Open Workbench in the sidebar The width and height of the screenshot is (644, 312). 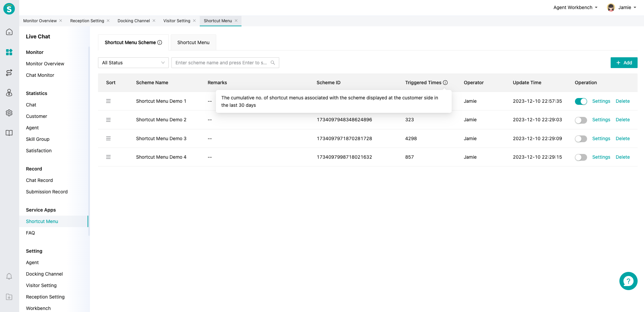pos(38,308)
